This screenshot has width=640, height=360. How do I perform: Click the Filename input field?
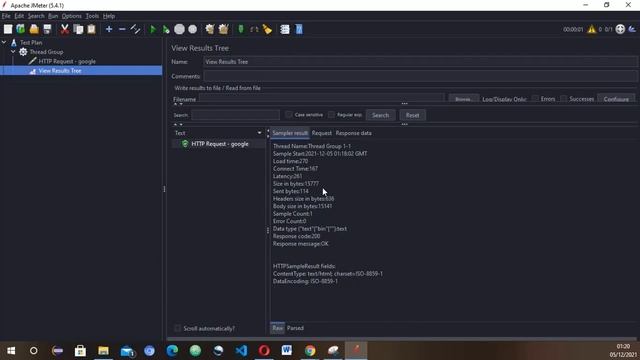321,98
